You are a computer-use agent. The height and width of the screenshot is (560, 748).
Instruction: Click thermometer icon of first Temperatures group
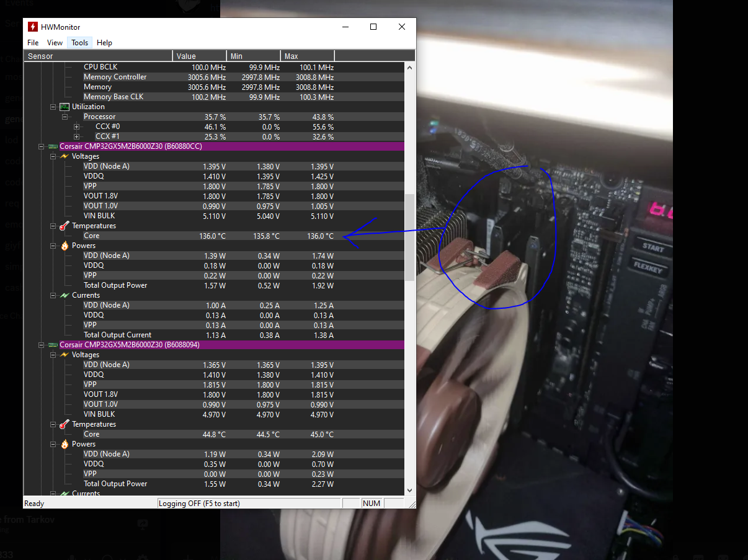(x=65, y=226)
